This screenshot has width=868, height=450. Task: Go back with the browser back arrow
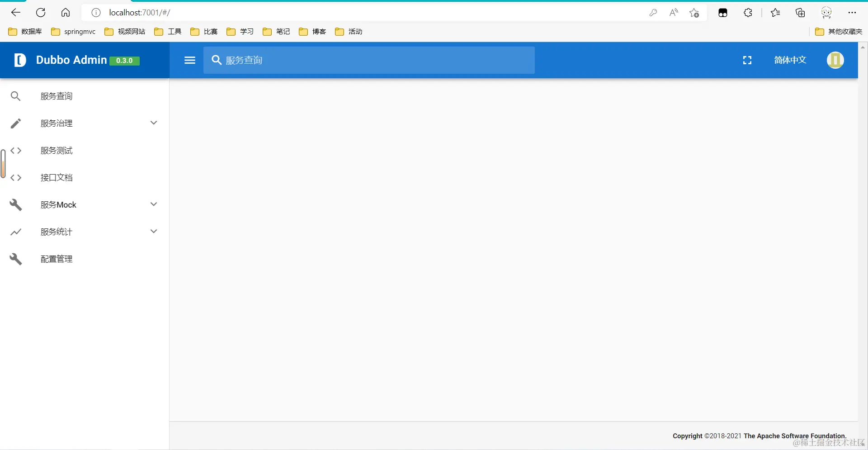(16, 12)
